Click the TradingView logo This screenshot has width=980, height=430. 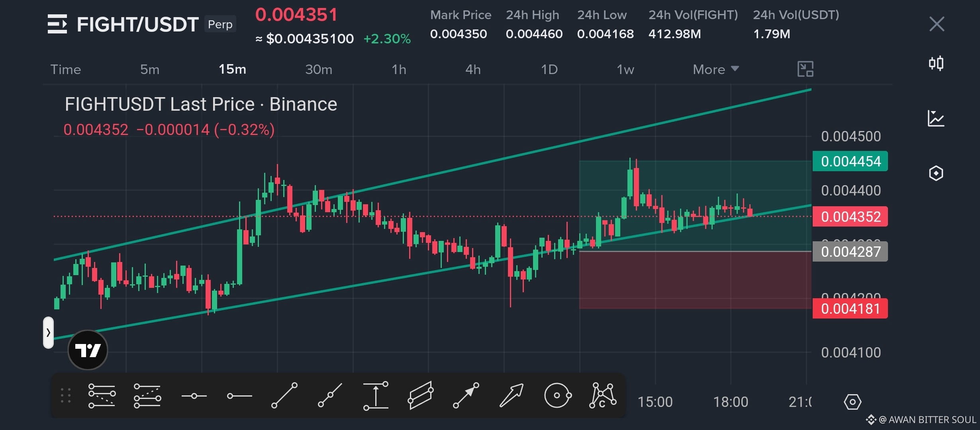(88, 350)
